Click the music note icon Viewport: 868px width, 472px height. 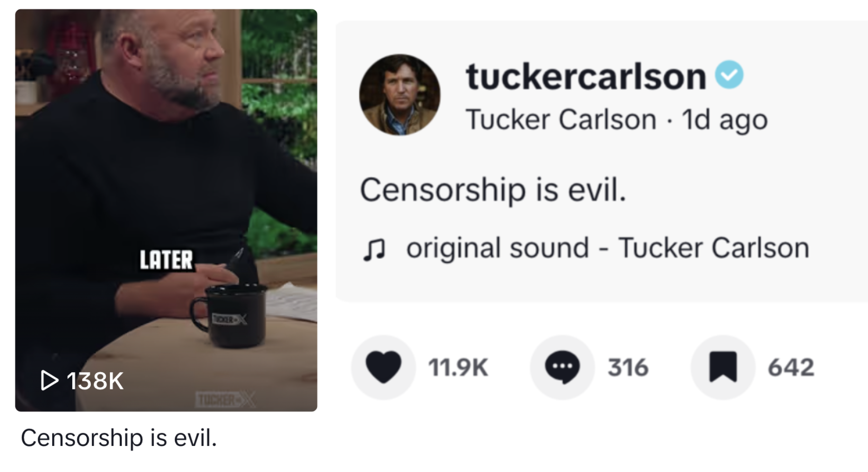pyautogui.click(x=374, y=249)
